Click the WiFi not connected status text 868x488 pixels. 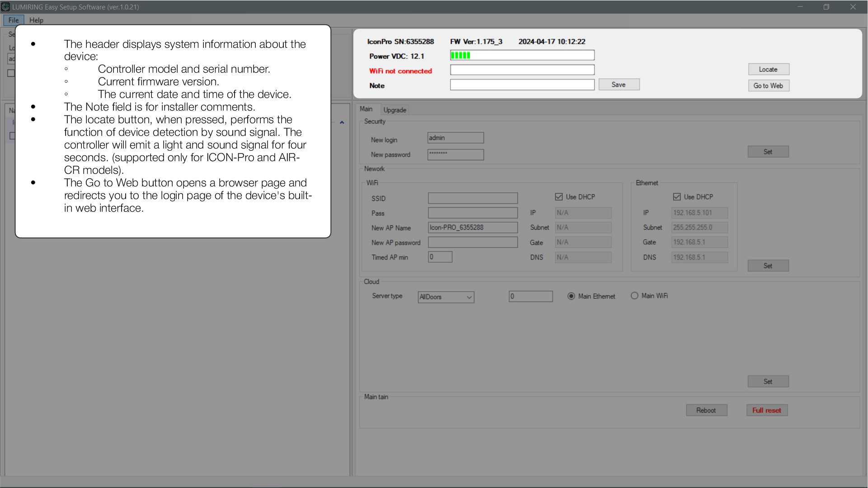pyautogui.click(x=400, y=71)
